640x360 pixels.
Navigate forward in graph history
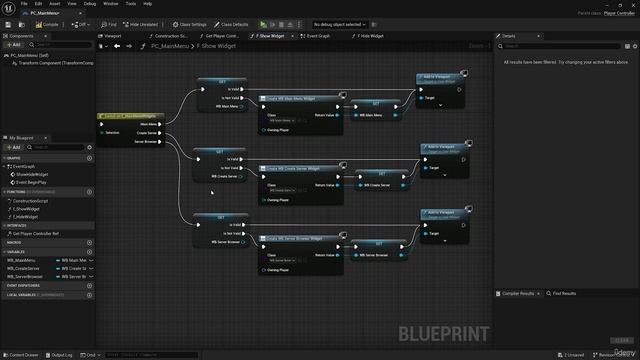coord(129,46)
